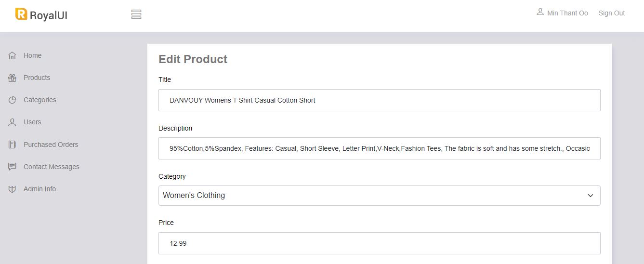Click the Category dropdown chevron arrow
This screenshot has width=644, height=264.
[x=591, y=196]
